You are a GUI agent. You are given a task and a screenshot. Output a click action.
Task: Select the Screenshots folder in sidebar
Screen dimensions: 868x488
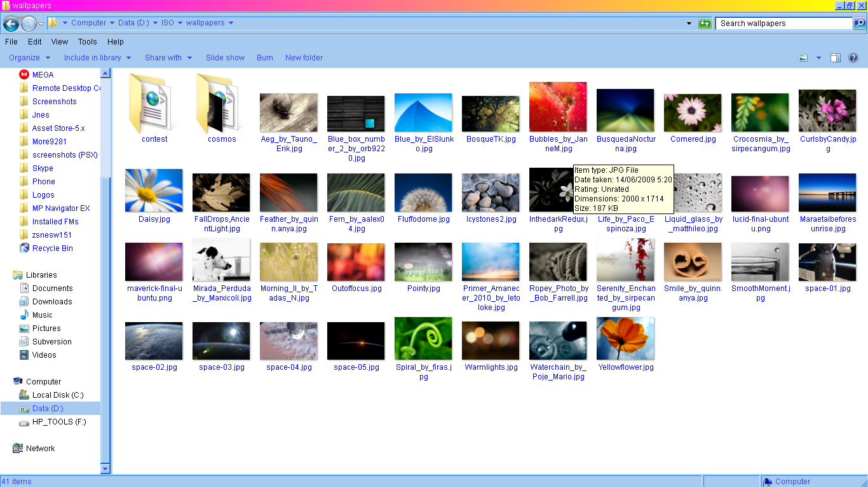pyautogui.click(x=48, y=102)
